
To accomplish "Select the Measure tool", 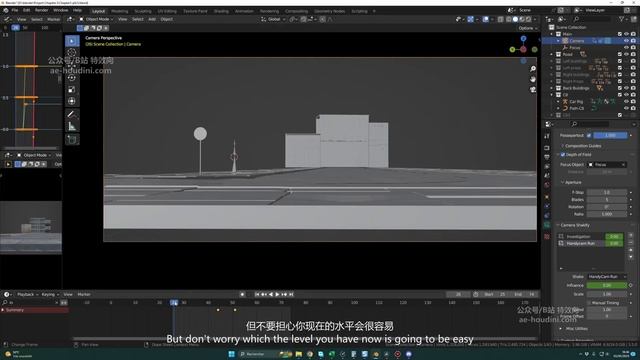I will (x=72, y=127).
